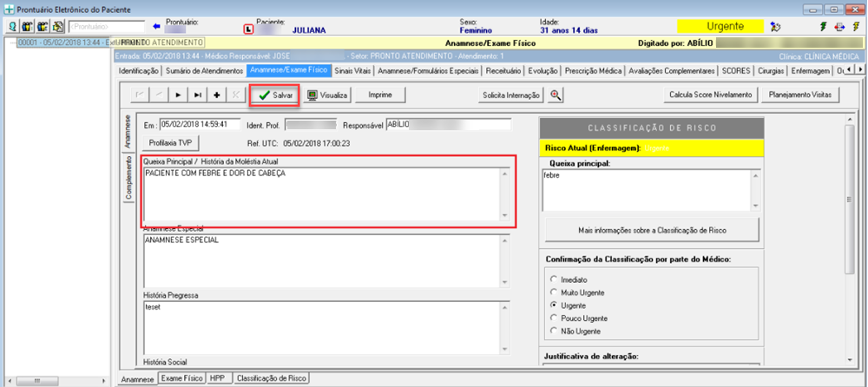This screenshot has height=387, width=868.
Task: Open the Cirurgias tab
Action: click(x=771, y=71)
